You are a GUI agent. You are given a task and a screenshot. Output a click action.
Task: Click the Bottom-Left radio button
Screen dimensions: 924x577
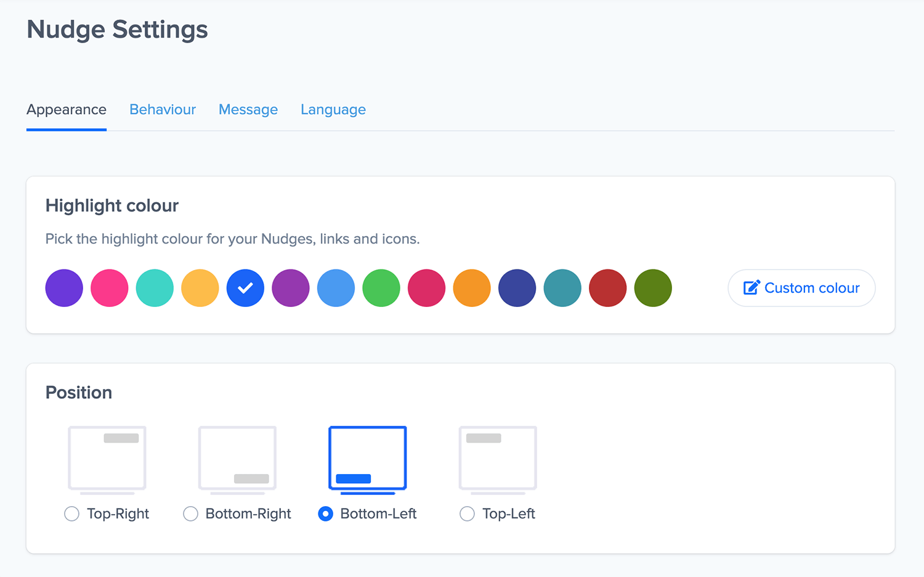point(326,514)
